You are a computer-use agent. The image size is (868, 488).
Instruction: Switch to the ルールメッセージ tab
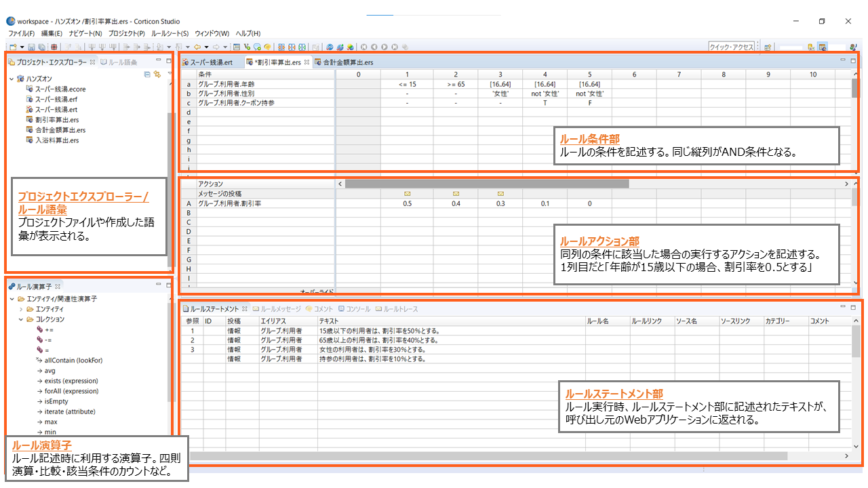pyautogui.click(x=281, y=309)
